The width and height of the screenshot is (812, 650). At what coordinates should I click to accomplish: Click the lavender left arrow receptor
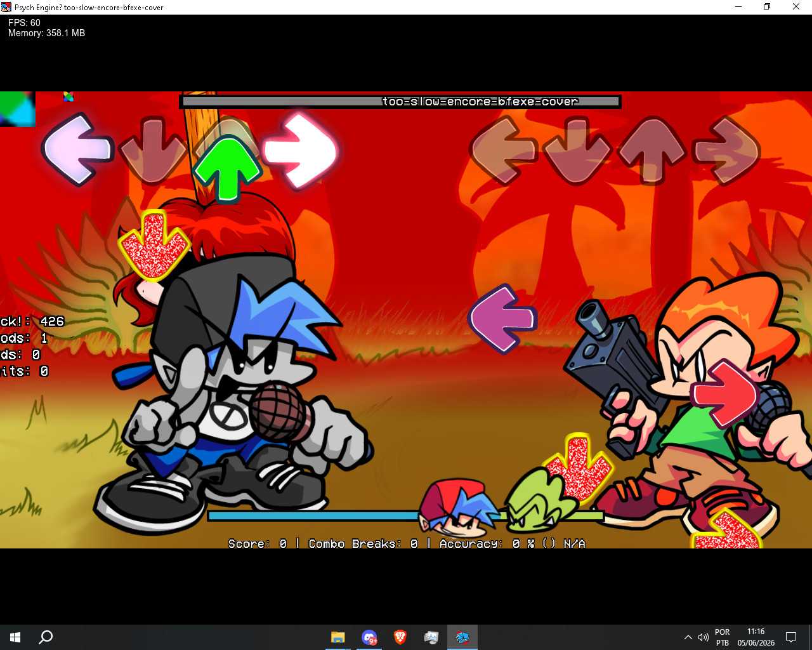(77, 150)
